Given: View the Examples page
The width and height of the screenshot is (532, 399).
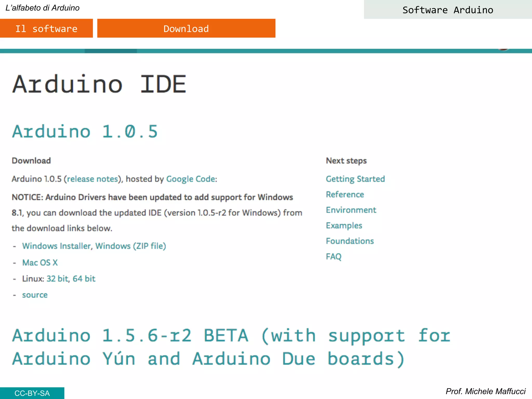Looking at the screenshot, I should tap(344, 225).
